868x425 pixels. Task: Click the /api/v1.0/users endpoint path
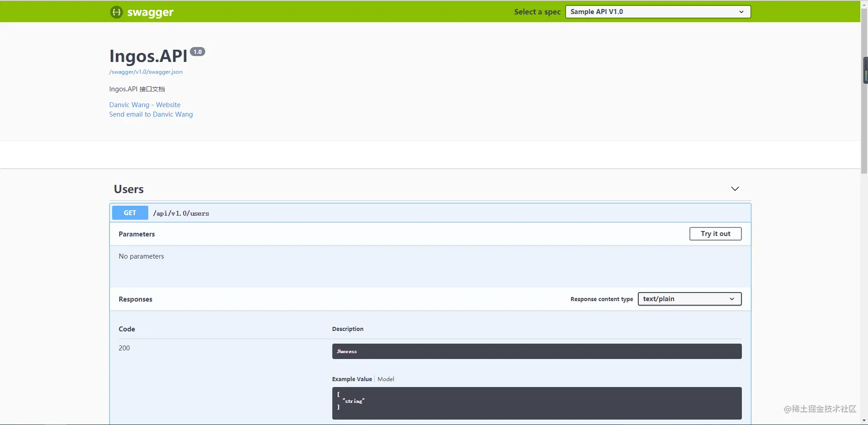(x=181, y=213)
